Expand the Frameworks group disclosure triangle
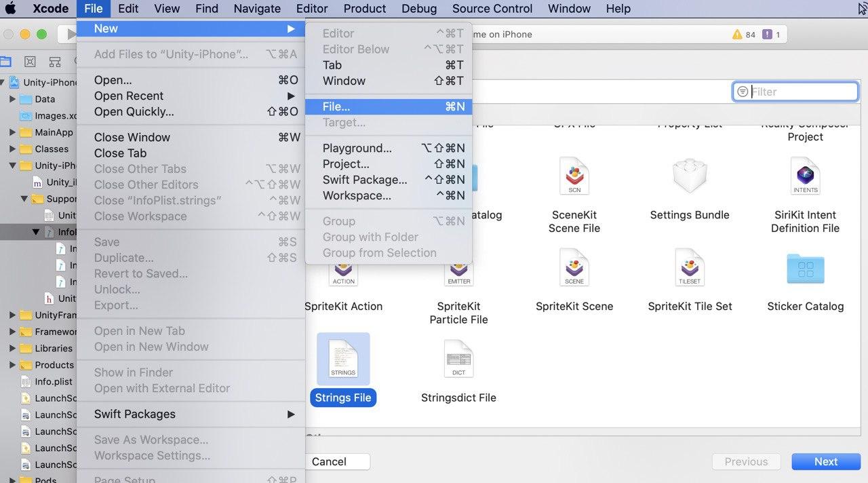This screenshot has width=868, height=483. (12, 332)
